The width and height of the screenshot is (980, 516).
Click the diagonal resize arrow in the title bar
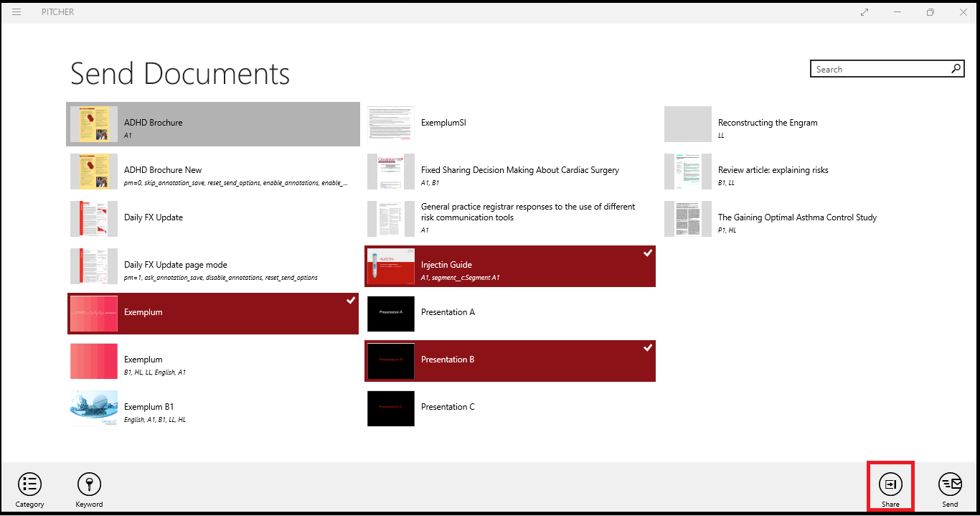pyautogui.click(x=864, y=12)
